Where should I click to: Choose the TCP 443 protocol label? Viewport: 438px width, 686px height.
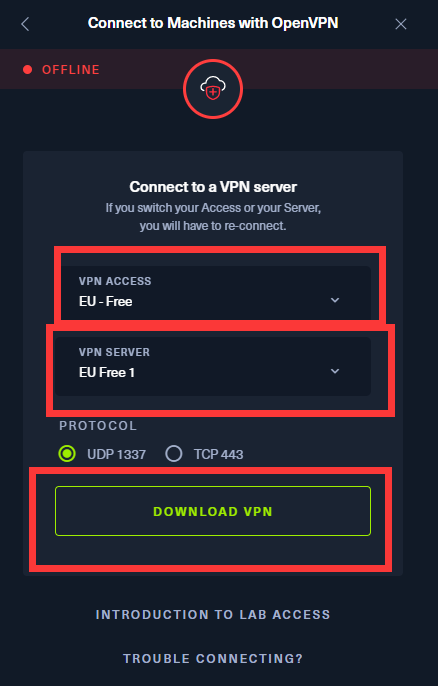[219, 454]
